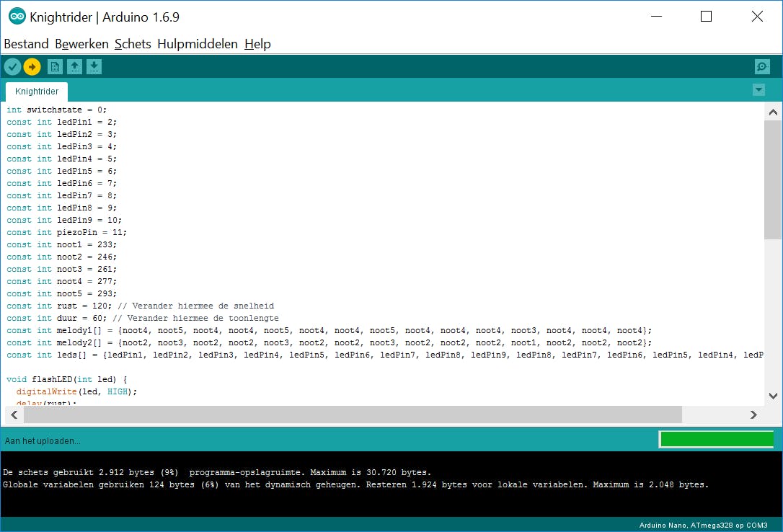The height and width of the screenshot is (532, 783).
Task: Click the horizontal scrollbar thumb
Action: 353,414
